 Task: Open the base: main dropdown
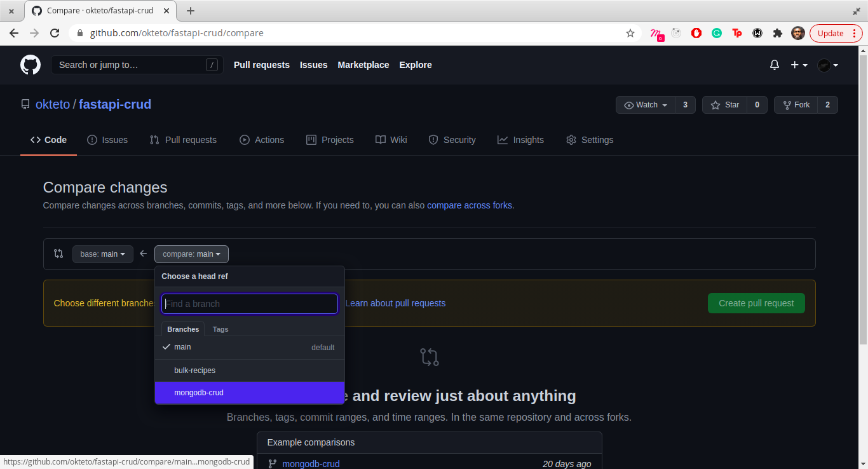point(103,254)
